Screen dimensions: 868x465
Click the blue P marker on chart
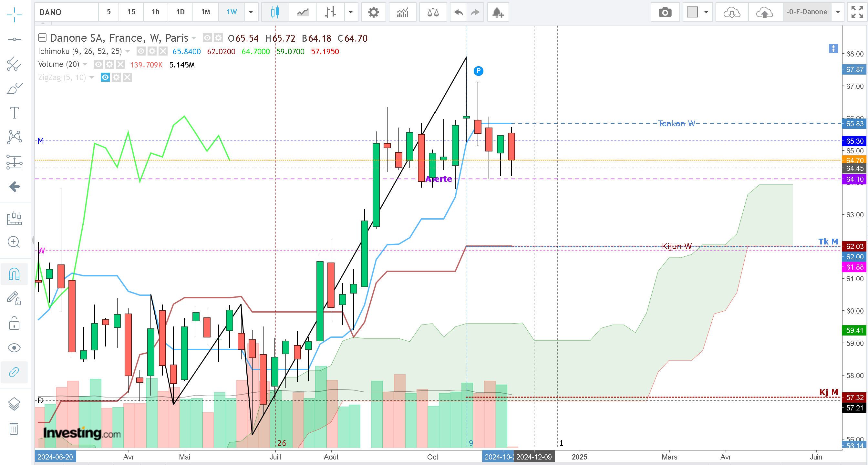click(478, 71)
